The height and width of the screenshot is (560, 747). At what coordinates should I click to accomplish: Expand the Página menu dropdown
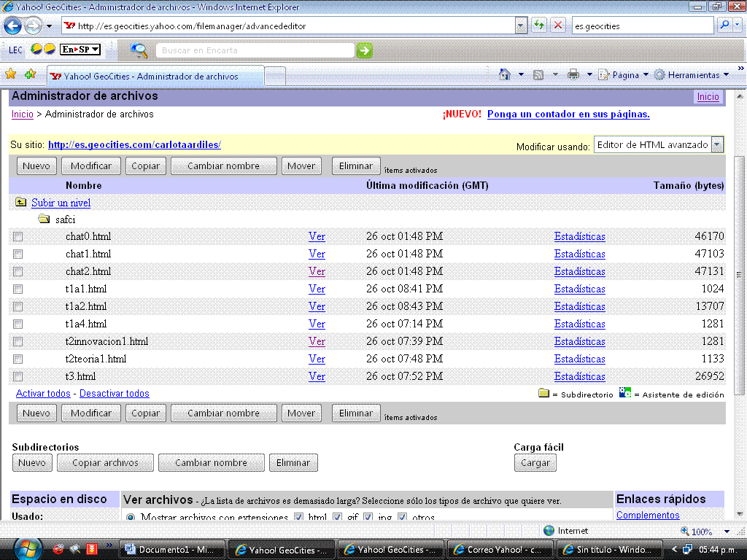[x=646, y=75]
